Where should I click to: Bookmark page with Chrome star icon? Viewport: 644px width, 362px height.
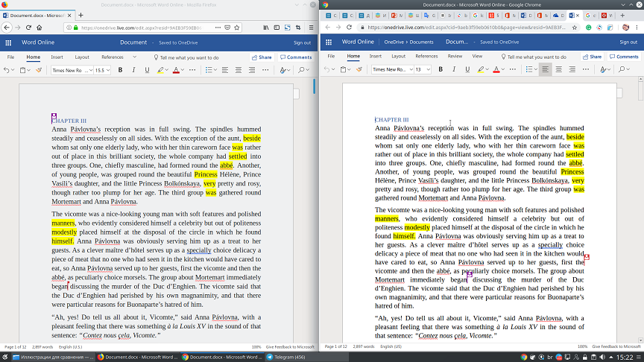click(575, 28)
